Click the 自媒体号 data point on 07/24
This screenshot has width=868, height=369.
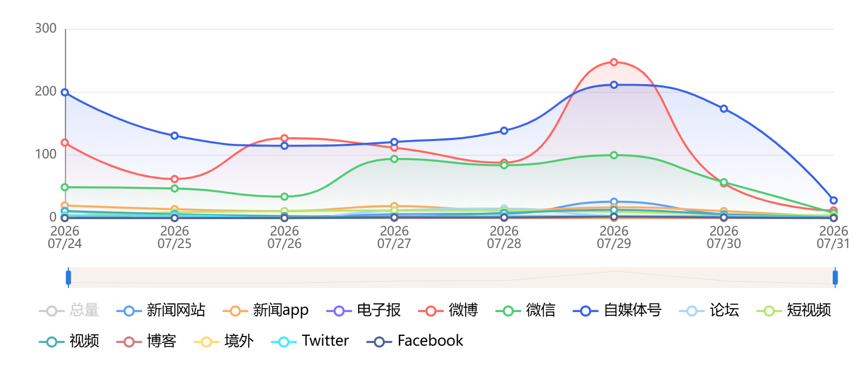pos(65,92)
